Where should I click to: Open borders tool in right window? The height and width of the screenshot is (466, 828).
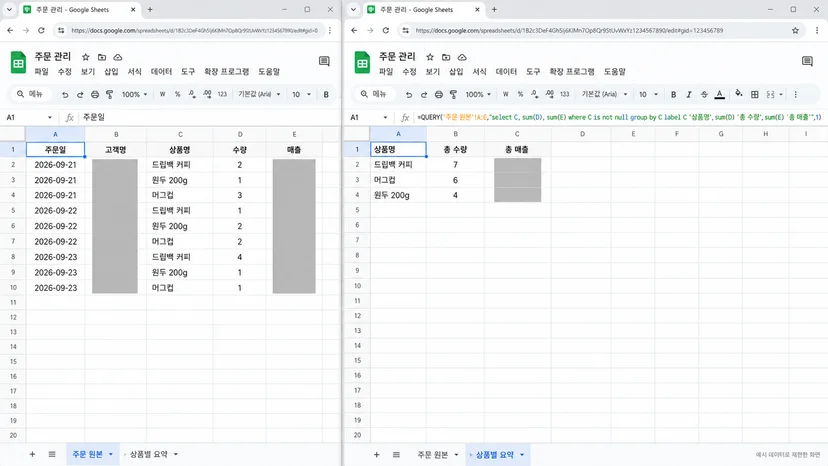click(755, 95)
